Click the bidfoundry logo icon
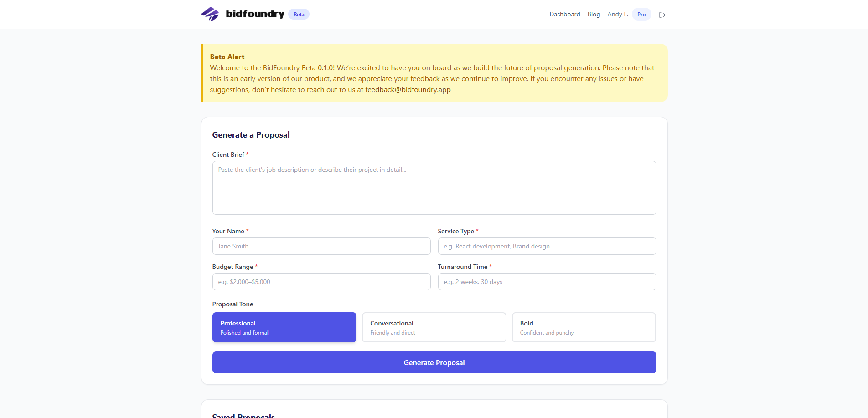The height and width of the screenshot is (418, 868). coord(210,14)
